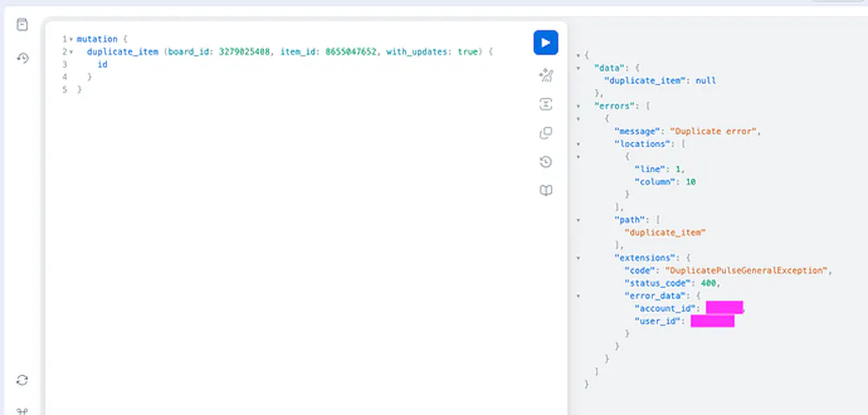Click the null value of duplicate_item in data

click(706, 81)
